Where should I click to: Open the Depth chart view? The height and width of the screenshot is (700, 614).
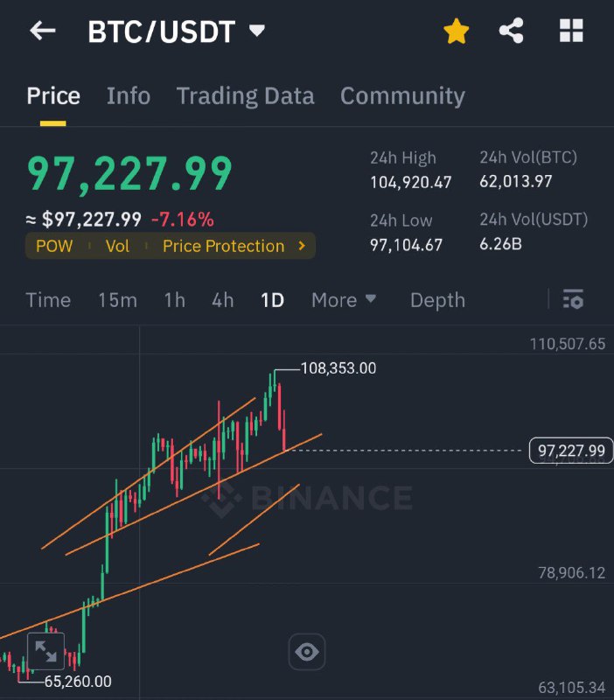437,300
